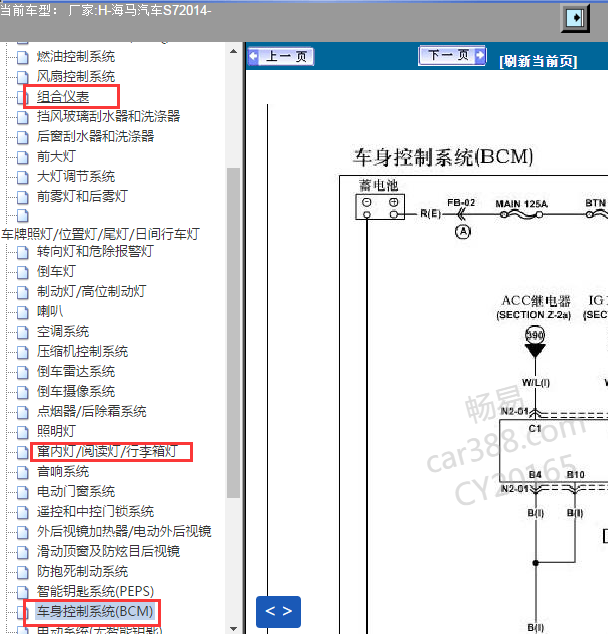Select 空调系统 tree entry
The width and height of the screenshot is (608, 634).
[x=63, y=332]
